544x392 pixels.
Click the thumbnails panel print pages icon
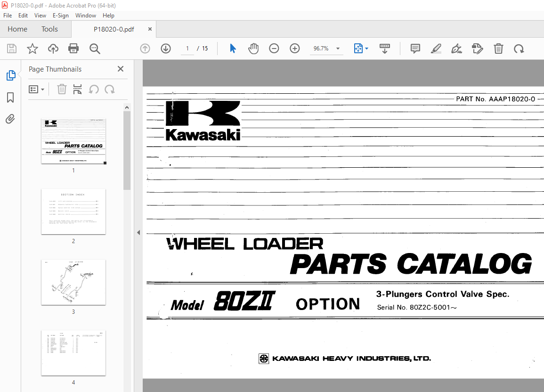(77, 90)
